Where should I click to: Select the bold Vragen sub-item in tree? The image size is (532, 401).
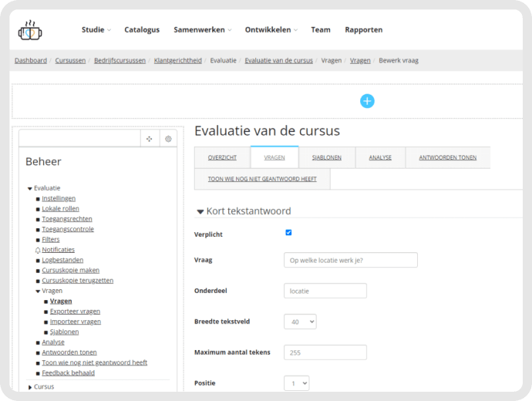click(x=61, y=301)
